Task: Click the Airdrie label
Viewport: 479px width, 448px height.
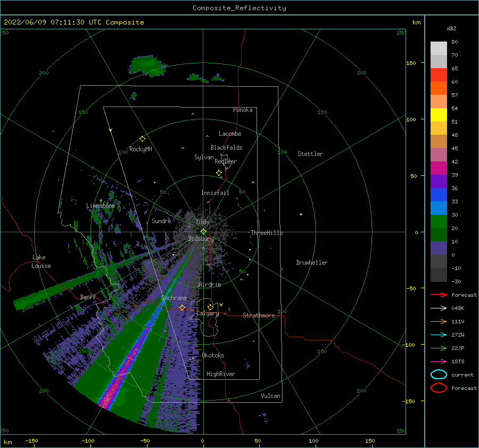Action: (x=210, y=284)
